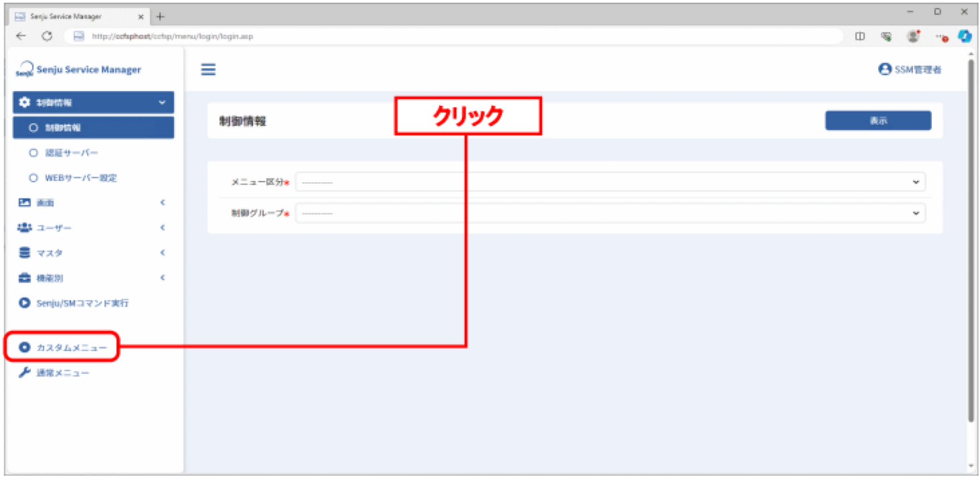
Task: Collapse the 制御情報 section chevron
Action: click(162, 102)
